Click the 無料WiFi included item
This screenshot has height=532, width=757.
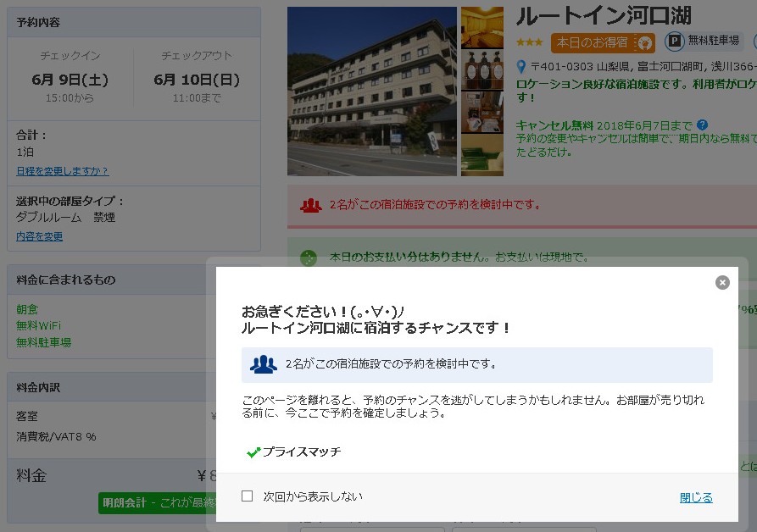click(39, 325)
